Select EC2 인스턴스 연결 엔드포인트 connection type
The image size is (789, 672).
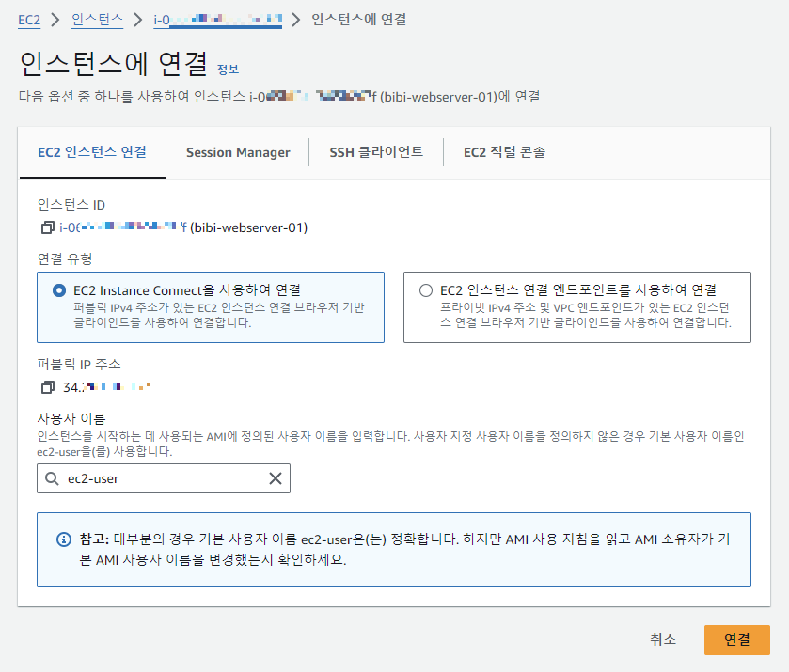pos(577,307)
